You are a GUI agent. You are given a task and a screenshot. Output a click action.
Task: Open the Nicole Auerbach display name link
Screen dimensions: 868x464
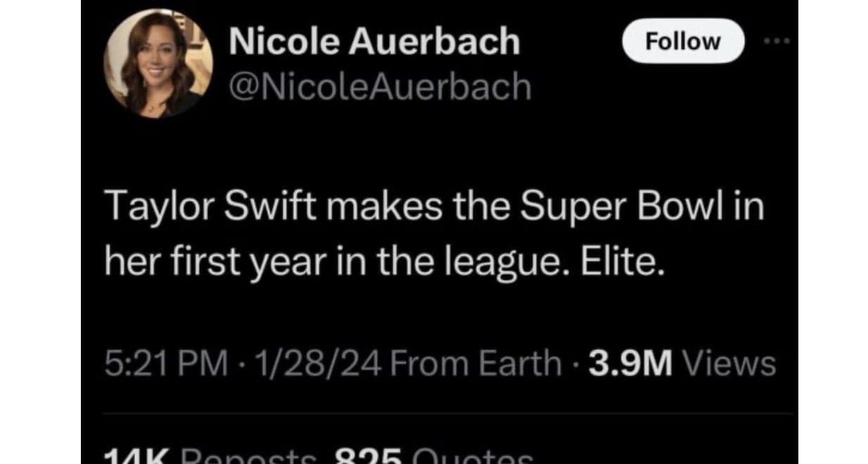tap(375, 43)
